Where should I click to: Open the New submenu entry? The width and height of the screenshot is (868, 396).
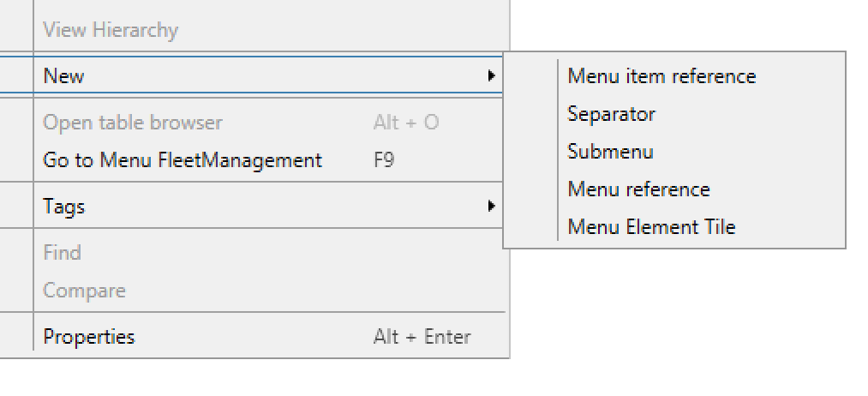[251, 75]
